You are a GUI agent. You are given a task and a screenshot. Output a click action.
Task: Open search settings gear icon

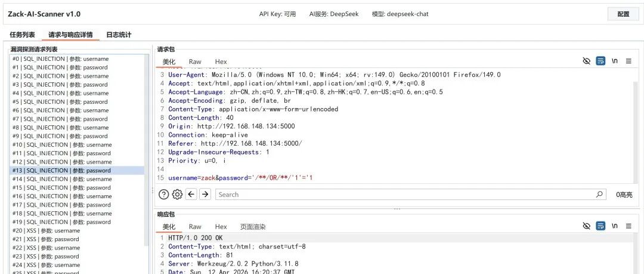(177, 194)
